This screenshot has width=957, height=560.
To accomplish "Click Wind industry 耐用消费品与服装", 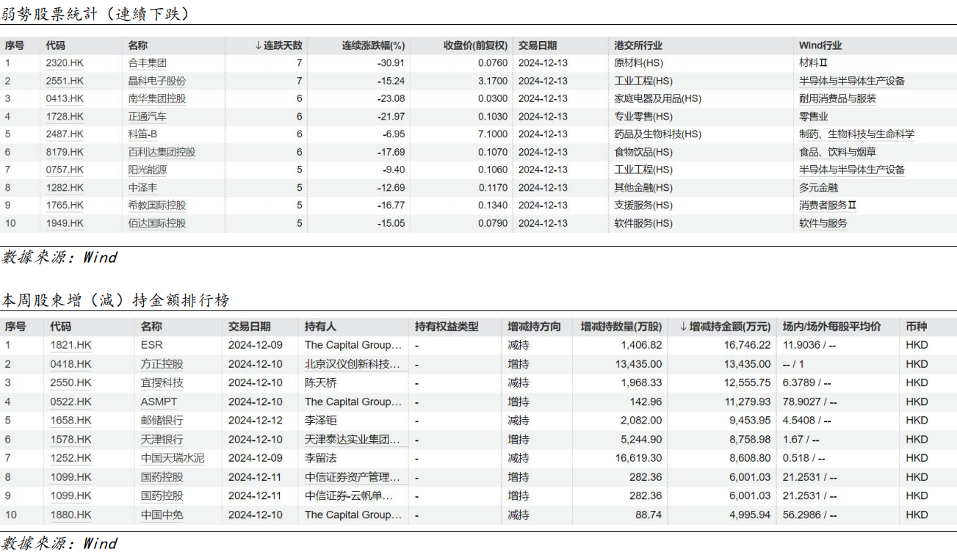I will [x=837, y=98].
